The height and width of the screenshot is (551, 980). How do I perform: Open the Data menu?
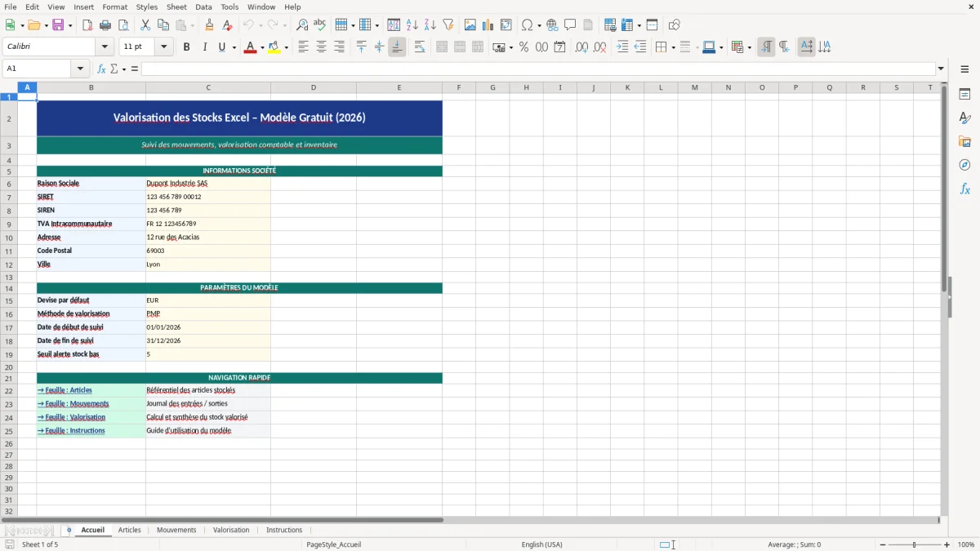point(203,7)
